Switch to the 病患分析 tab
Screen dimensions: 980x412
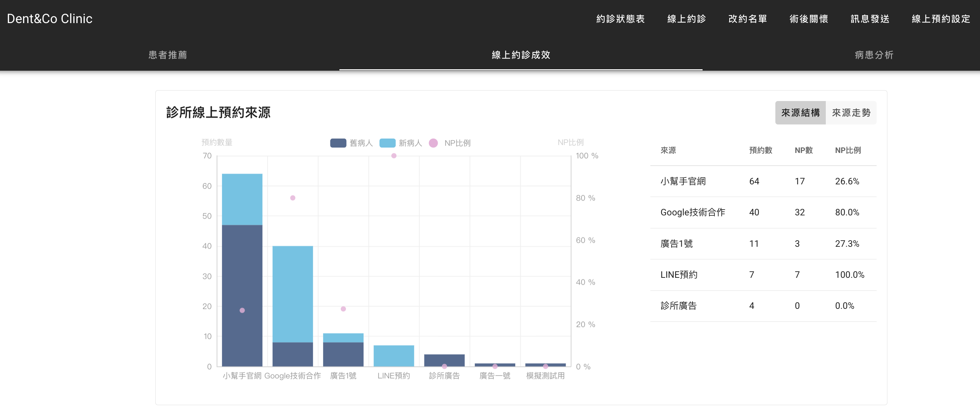pos(873,55)
